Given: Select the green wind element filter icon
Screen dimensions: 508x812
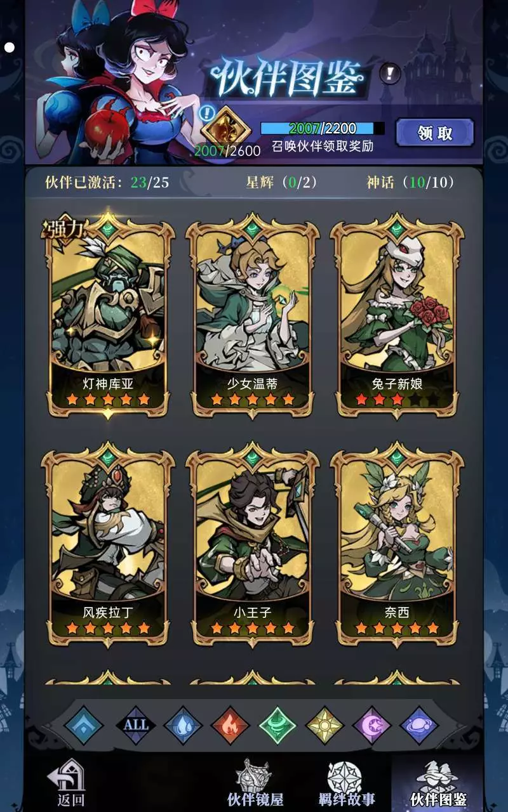Looking at the screenshot, I should [278, 724].
